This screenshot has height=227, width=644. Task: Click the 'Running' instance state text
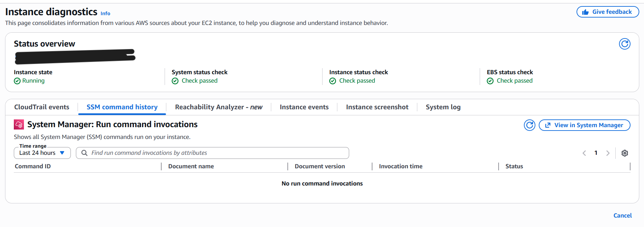click(33, 81)
